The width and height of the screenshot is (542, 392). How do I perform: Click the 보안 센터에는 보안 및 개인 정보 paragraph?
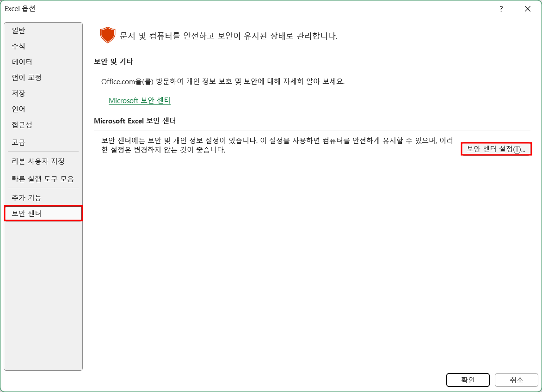point(277,145)
